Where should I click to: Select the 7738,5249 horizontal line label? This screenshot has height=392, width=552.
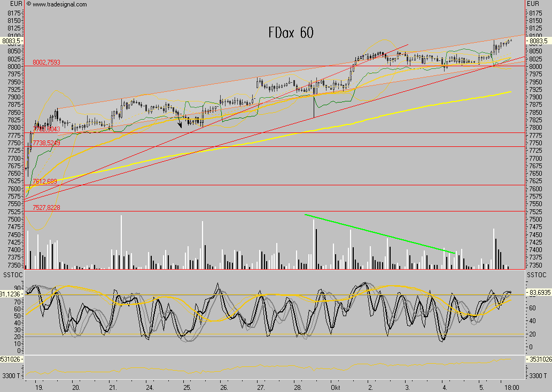46,143
